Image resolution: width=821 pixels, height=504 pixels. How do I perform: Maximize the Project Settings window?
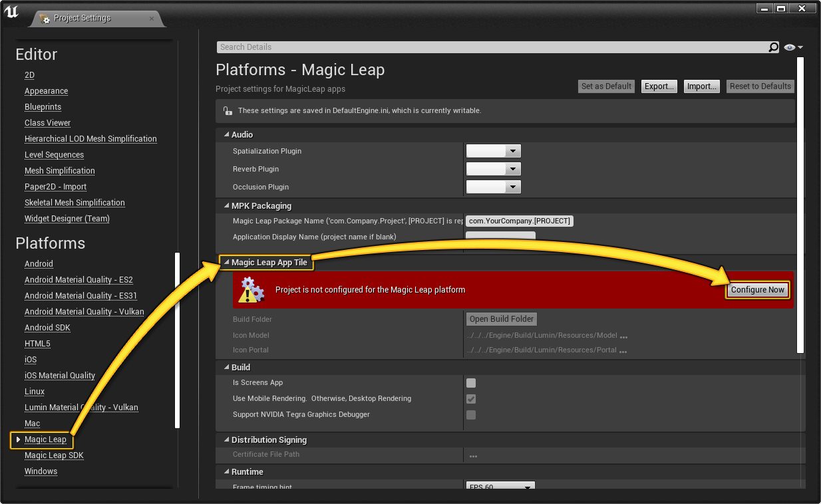tap(782, 8)
